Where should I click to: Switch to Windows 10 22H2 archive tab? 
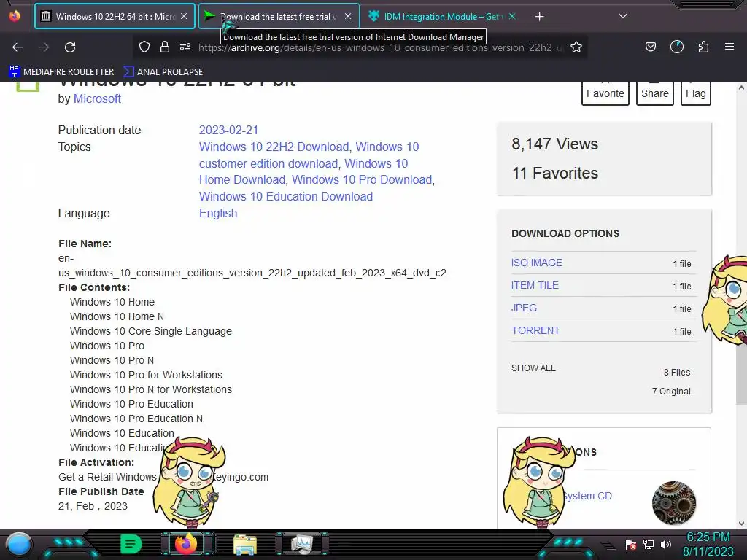click(x=115, y=16)
